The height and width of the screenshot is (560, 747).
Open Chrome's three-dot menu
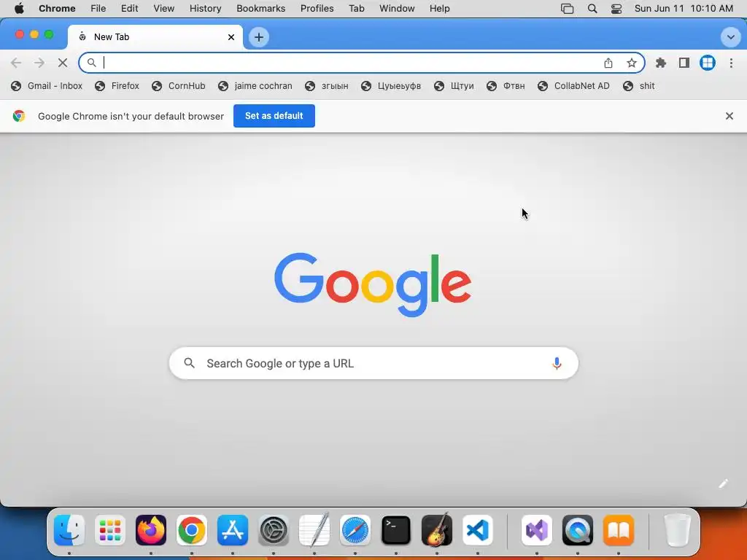[x=731, y=63]
